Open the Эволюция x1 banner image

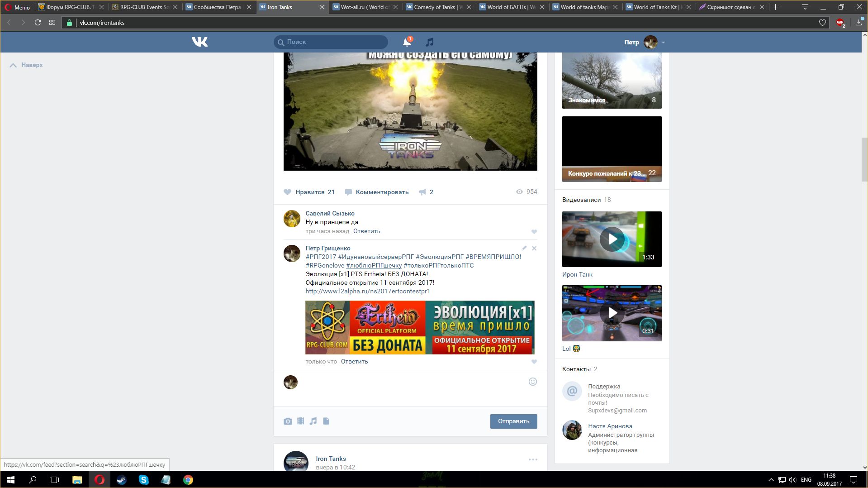tap(420, 327)
